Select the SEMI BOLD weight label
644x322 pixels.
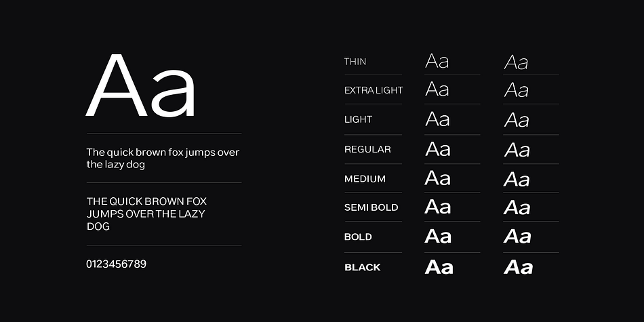pos(371,207)
